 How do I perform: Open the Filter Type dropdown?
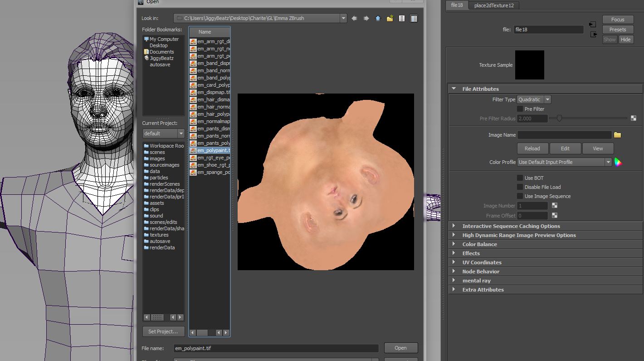click(x=534, y=99)
